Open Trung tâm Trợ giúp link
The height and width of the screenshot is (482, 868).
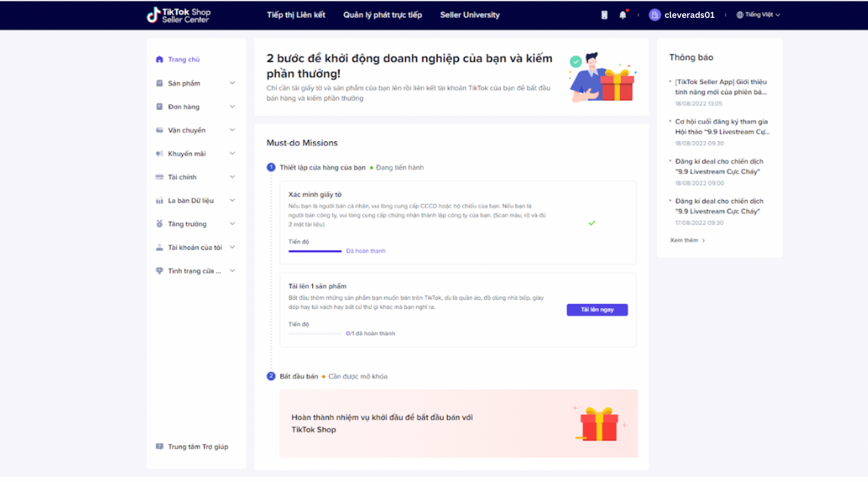pyautogui.click(x=198, y=446)
